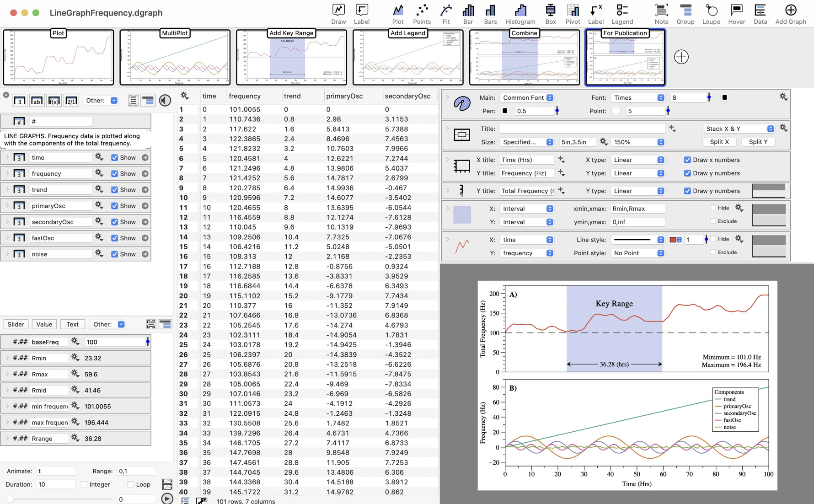Click the Value variable button
Image resolution: width=814 pixels, height=504 pixels.
click(x=44, y=324)
